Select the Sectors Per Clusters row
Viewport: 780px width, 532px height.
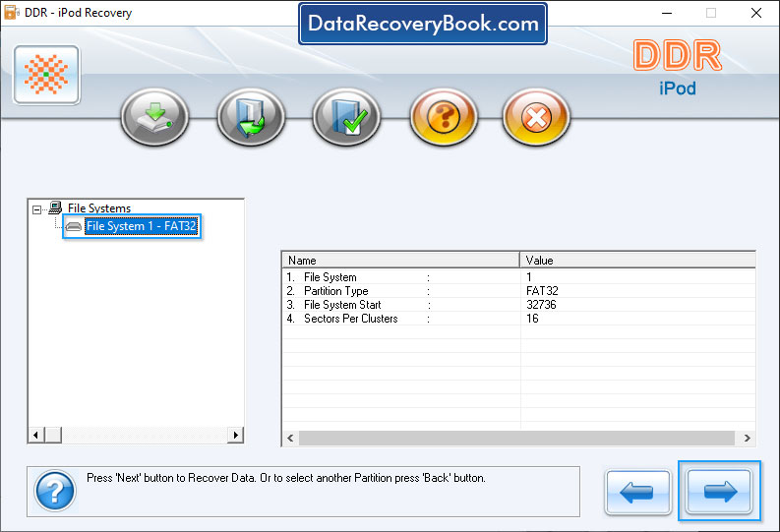(x=518, y=319)
